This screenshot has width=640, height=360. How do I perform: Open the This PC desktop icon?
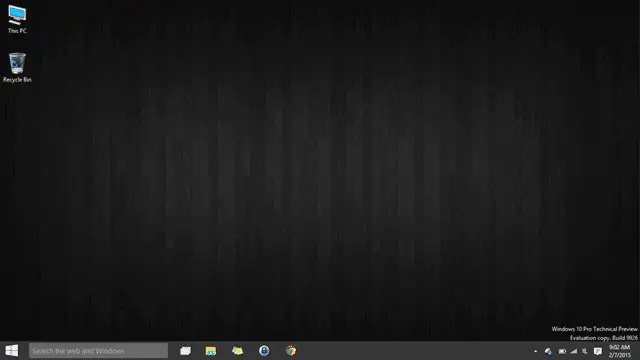point(17,19)
